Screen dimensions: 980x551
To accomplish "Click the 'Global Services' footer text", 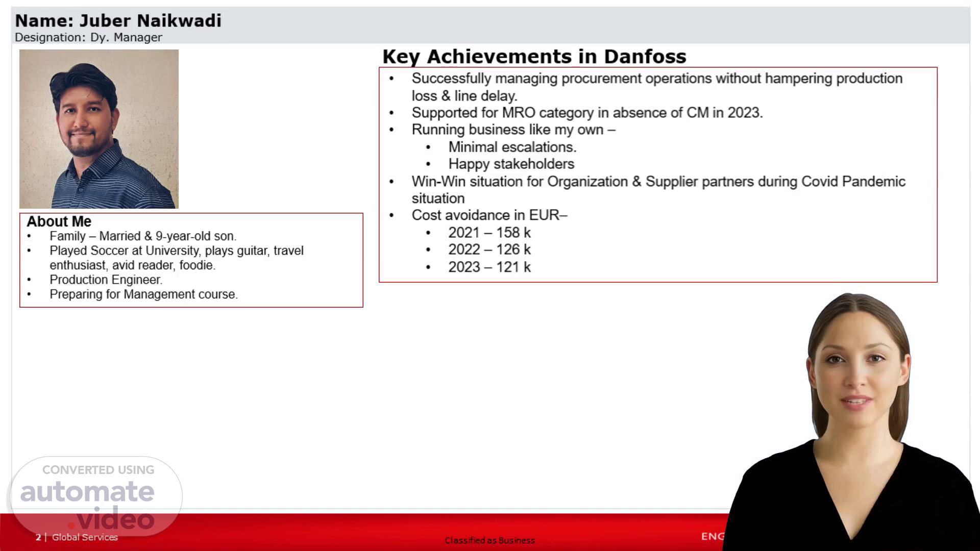I will (x=85, y=537).
